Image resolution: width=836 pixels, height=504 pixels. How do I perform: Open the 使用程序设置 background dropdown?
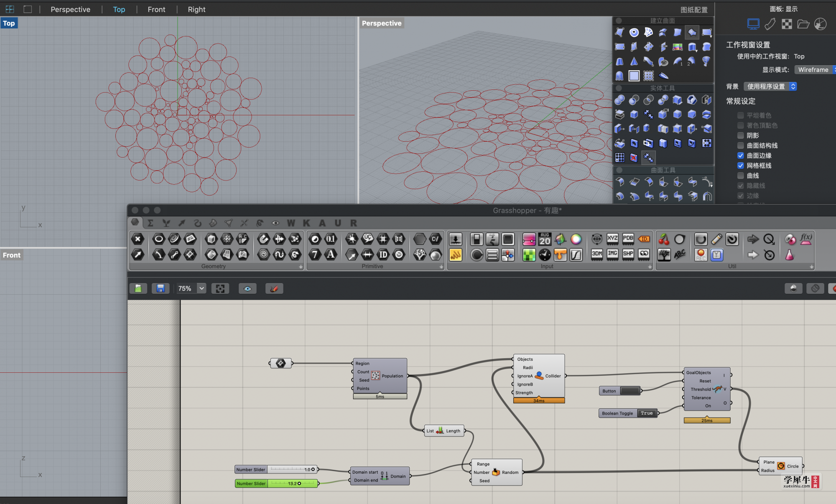point(770,87)
